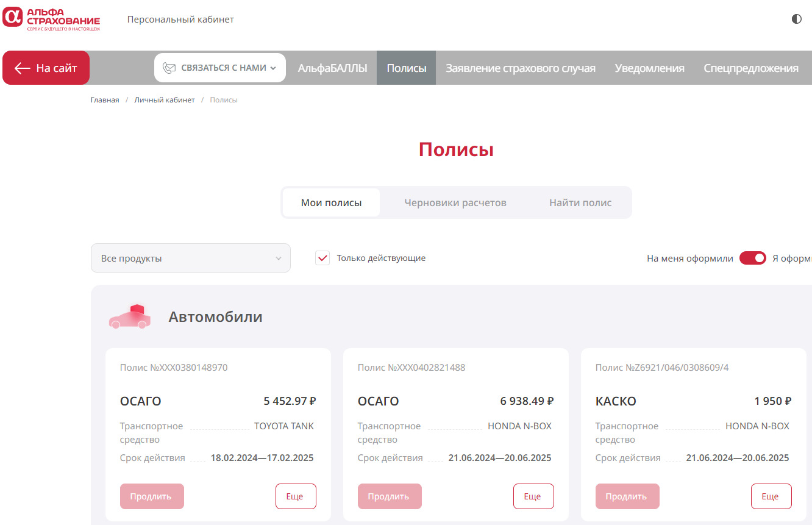812x525 pixels.
Task: Open Еще menu for TOYOTA TANK policy
Action: click(296, 496)
